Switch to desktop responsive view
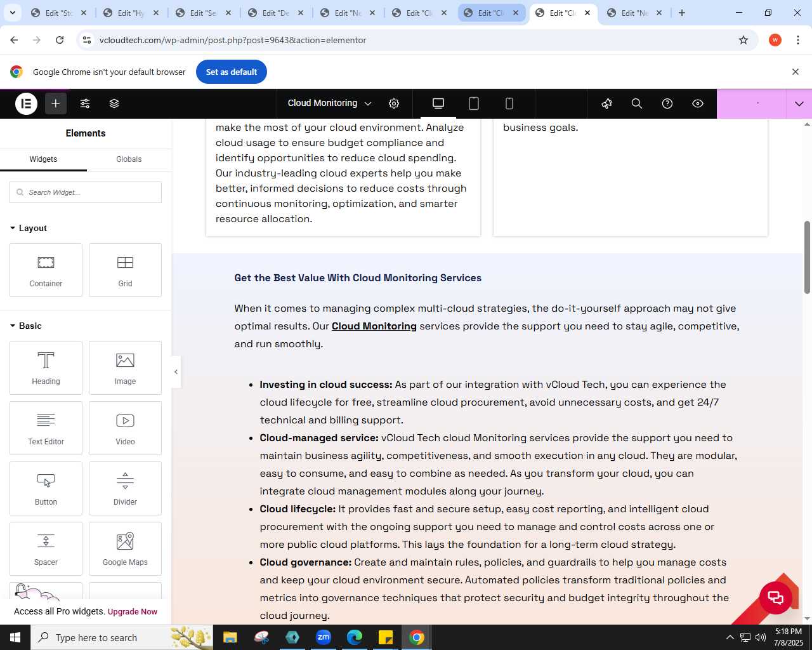The height and width of the screenshot is (650, 812). coord(438,103)
